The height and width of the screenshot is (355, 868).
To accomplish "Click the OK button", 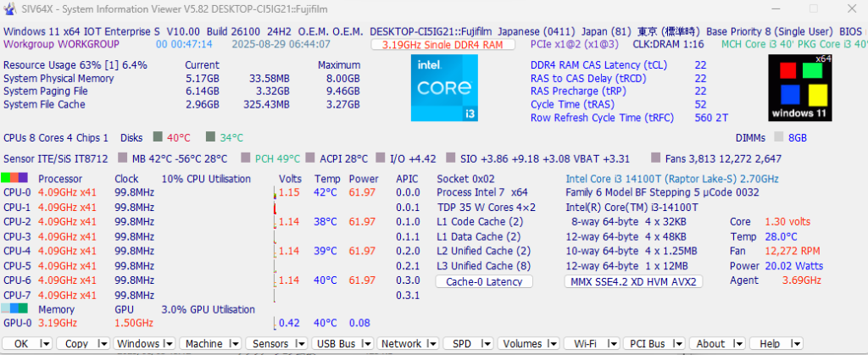I will point(21,343).
